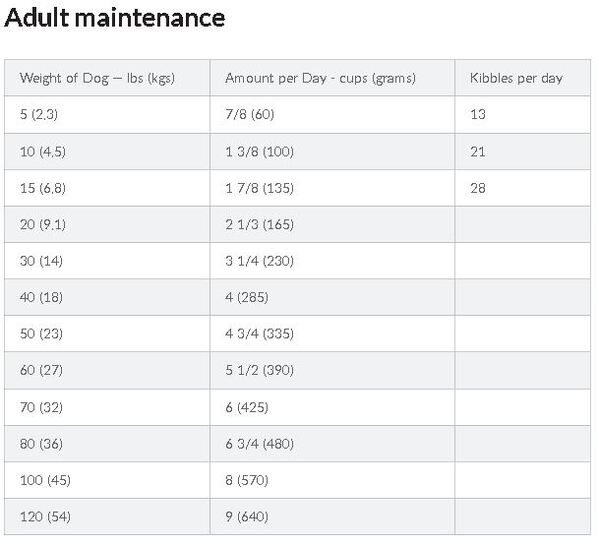
Task: Click the 10 (4.5) weight cell
Action: 107,152
